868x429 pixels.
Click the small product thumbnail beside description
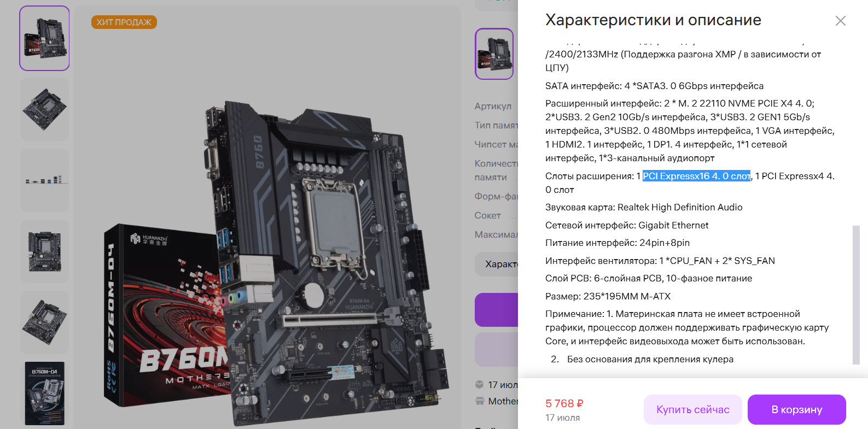(494, 54)
